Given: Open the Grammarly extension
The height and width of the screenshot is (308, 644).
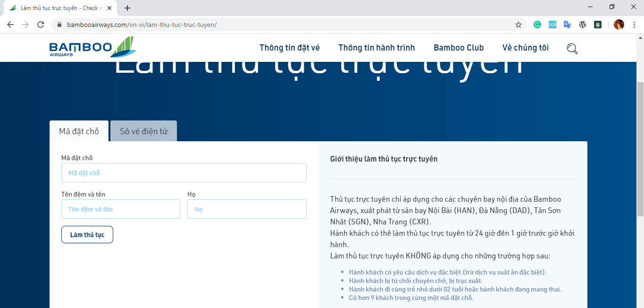Looking at the screenshot, I should pyautogui.click(x=537, y=25).
